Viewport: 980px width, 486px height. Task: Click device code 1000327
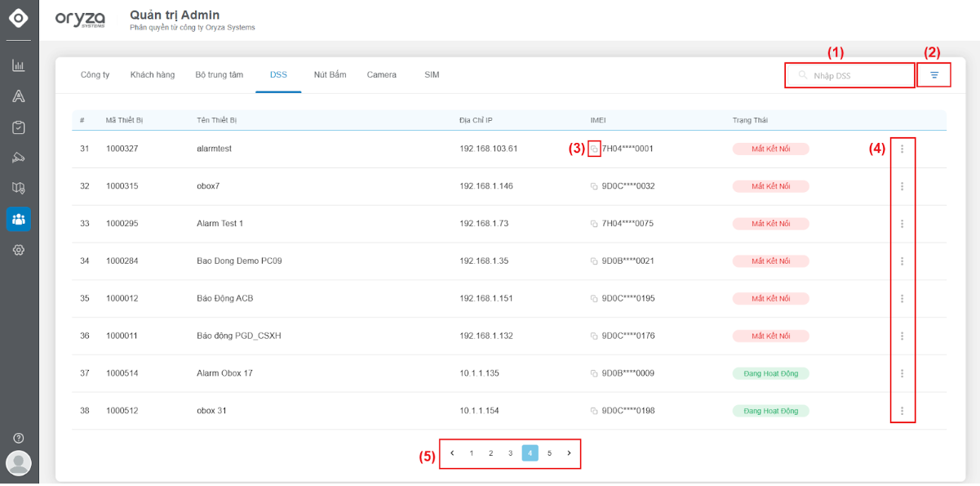point(122,149)
